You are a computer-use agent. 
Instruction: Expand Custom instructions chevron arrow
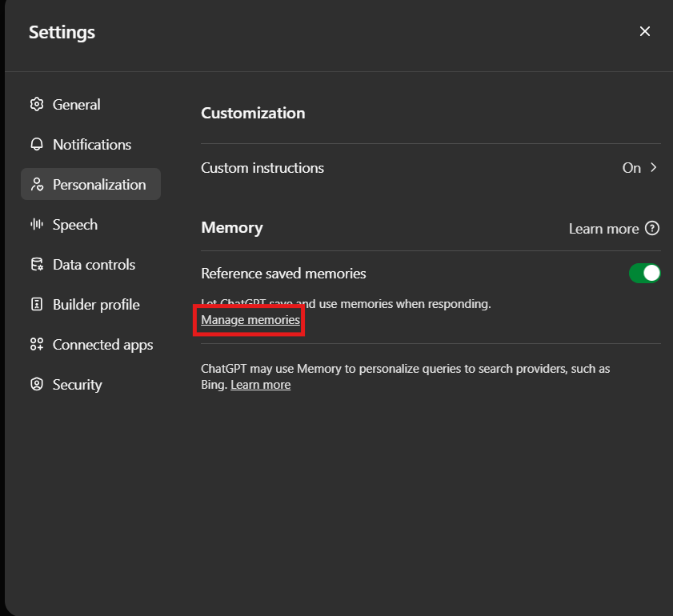653,168
